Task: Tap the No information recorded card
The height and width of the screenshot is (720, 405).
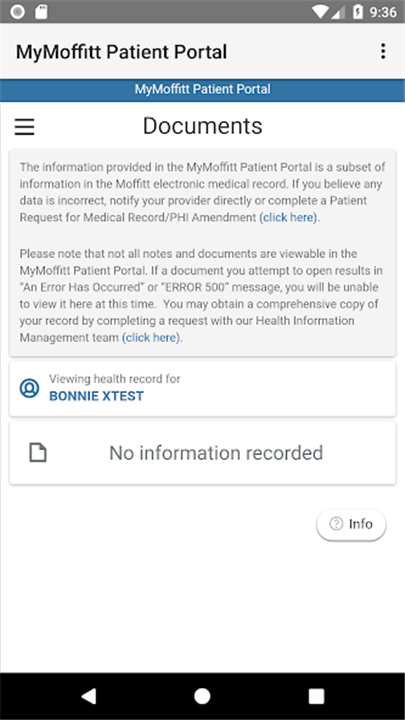Action: [x=202, y=453]
